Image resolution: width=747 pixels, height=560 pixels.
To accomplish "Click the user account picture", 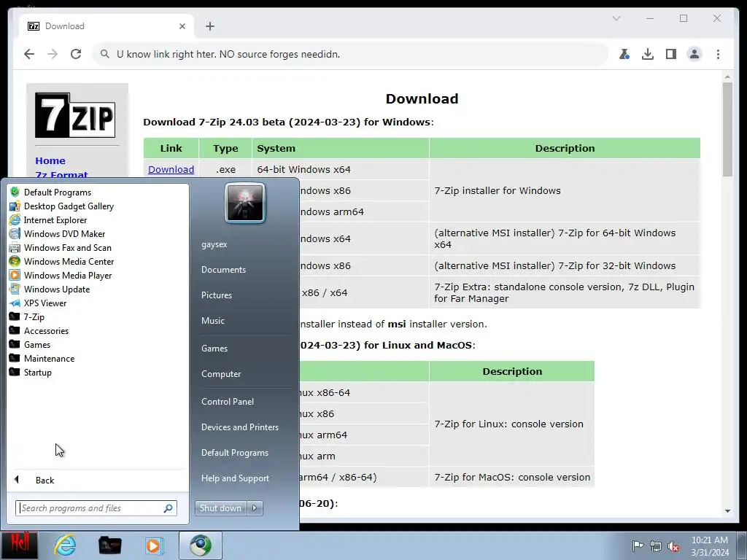I will click(245, 203).
